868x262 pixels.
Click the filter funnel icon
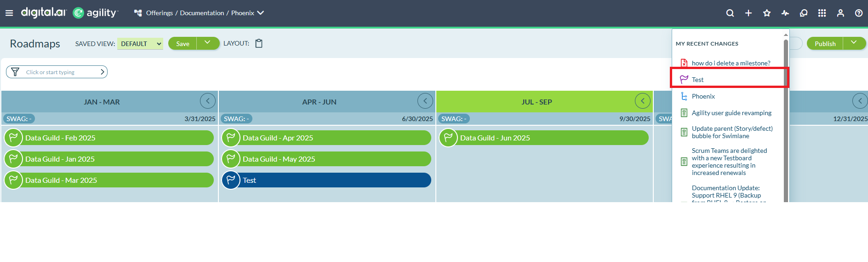pyautogui.click(x=15, y=72)
